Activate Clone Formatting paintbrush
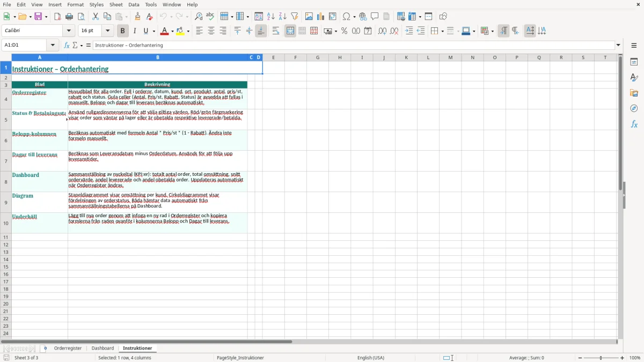This screenshot has height=362, width=644. [137, 17]
